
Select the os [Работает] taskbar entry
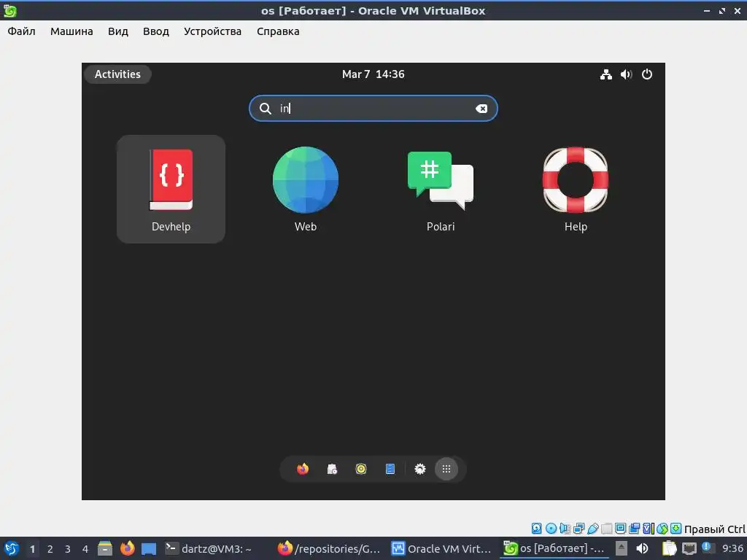(554, 548)
